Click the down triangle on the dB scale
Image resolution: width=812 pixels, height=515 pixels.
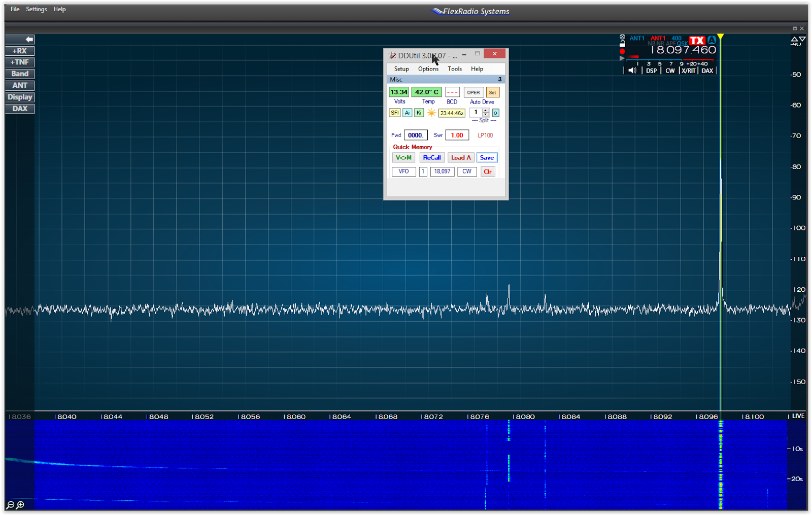click(x=802, y=39)
